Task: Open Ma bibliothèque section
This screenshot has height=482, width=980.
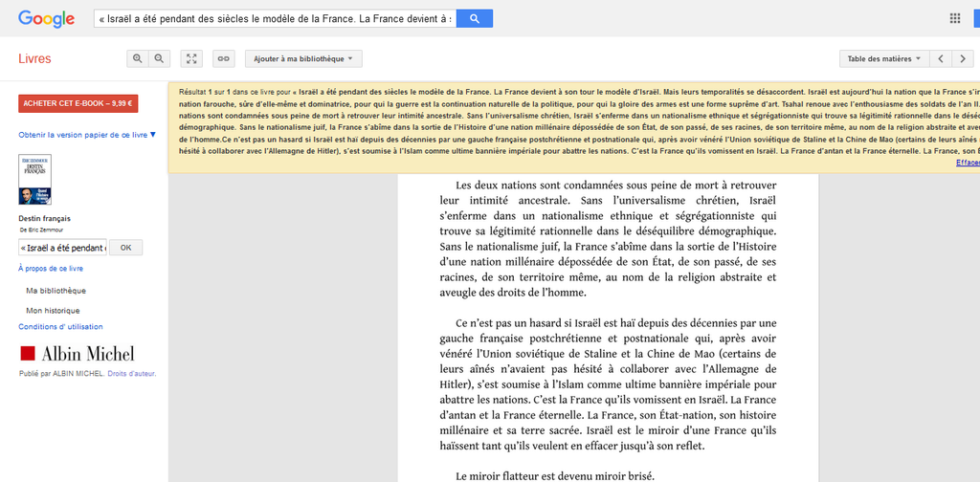Action: point(56,291)
